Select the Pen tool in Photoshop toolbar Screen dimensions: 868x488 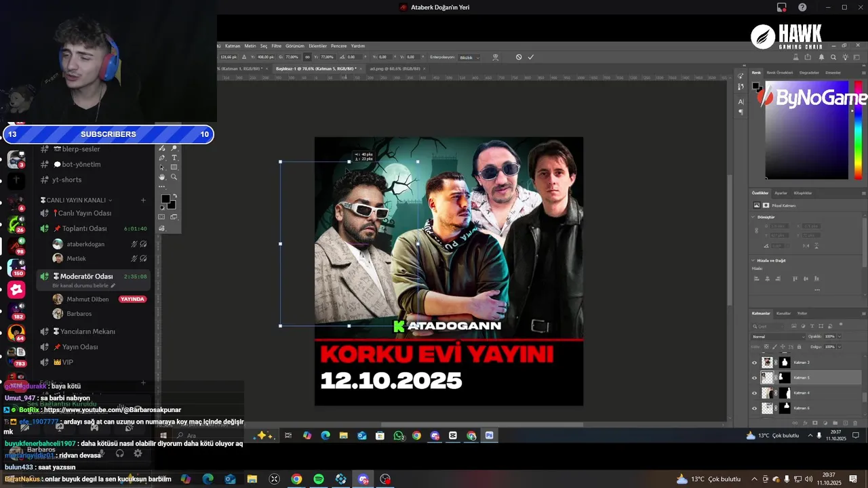click(161, 158)
